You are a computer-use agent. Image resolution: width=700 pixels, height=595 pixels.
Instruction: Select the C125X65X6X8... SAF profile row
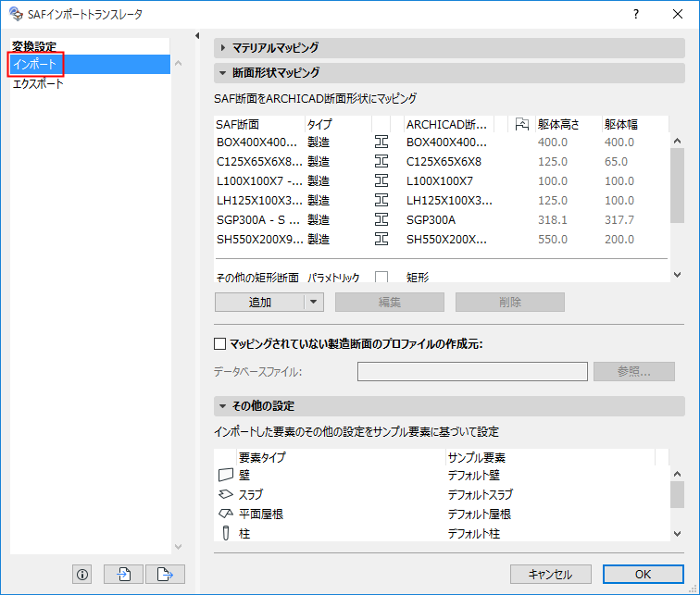click(x=442, y=161)
